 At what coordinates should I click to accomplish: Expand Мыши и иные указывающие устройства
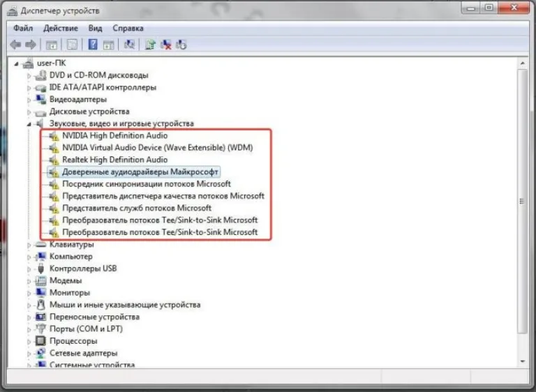click(x=29, y=306)
